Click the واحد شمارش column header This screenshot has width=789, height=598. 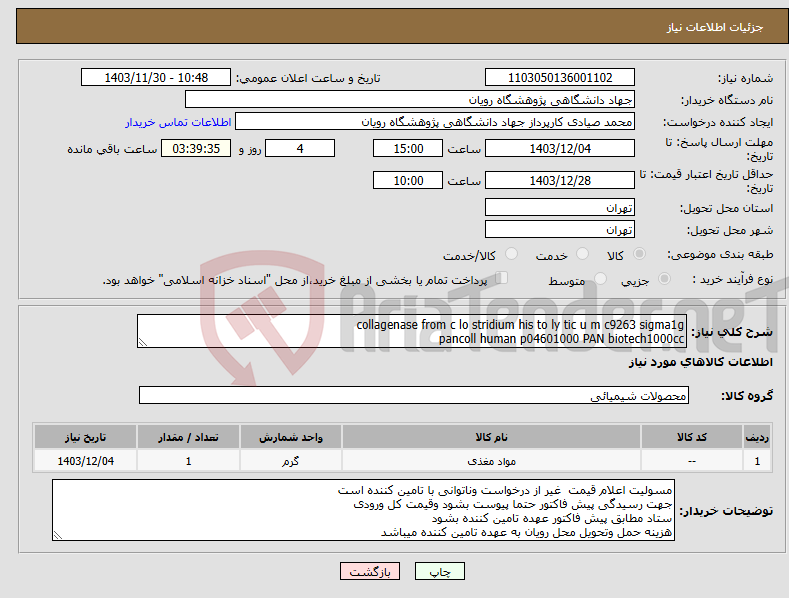click(291, 437)
